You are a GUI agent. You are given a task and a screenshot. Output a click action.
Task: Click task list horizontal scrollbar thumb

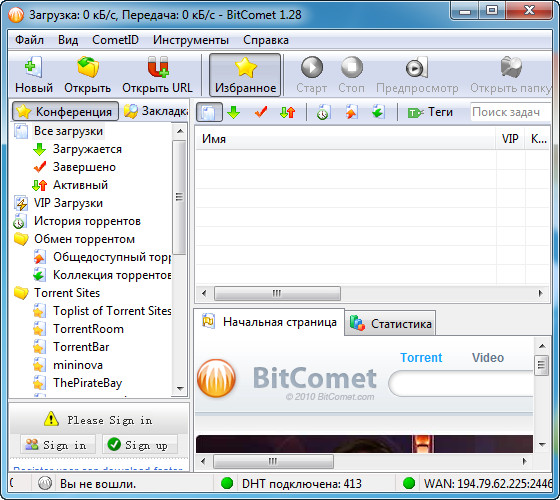277,294
